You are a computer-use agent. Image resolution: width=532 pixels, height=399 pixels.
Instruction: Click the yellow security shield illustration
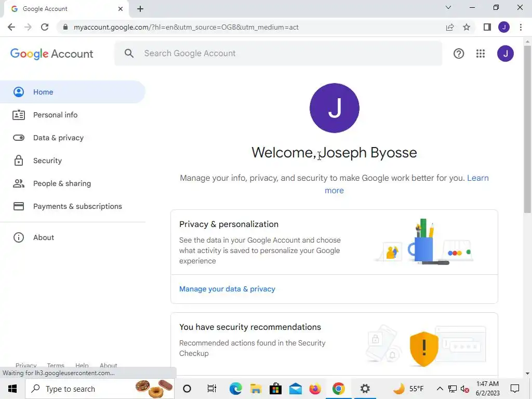pos(424,349)
